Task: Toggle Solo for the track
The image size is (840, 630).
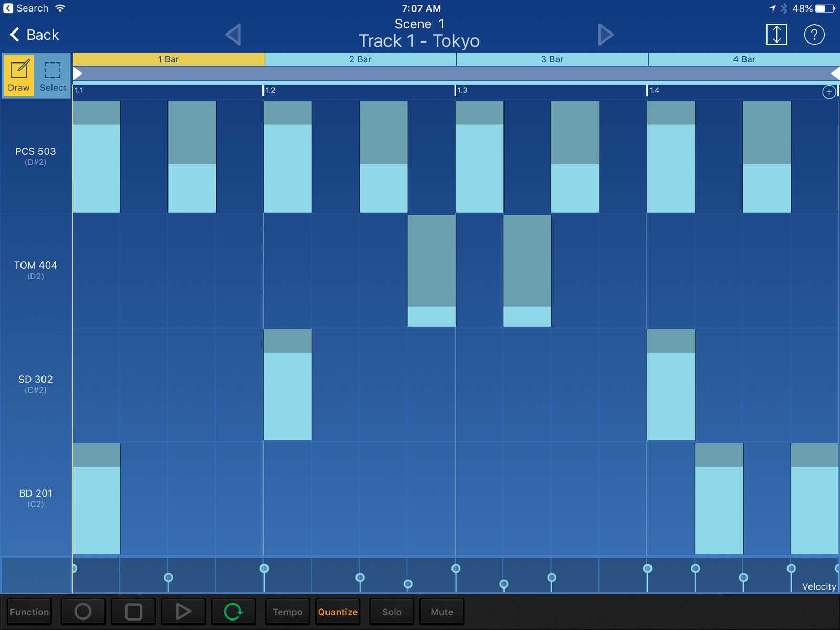Action: (392, 612)
